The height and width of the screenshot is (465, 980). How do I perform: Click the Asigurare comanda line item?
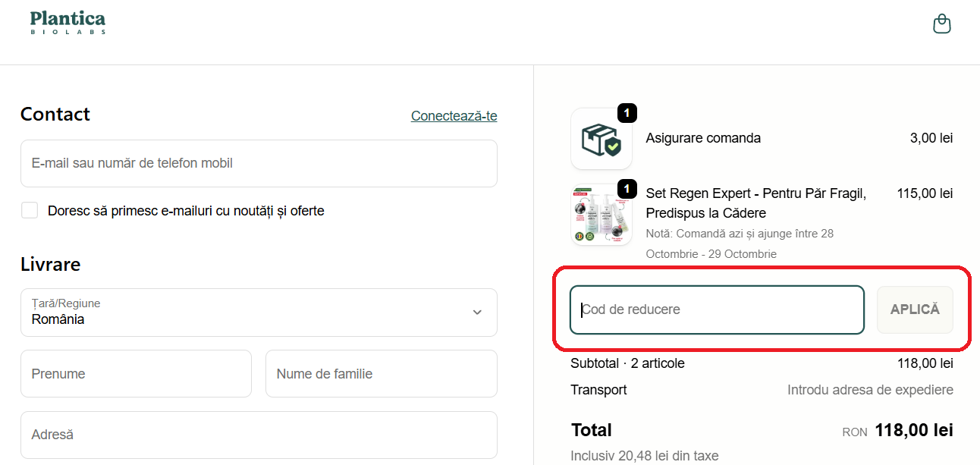pyautogui.click(x=703, y=138)
